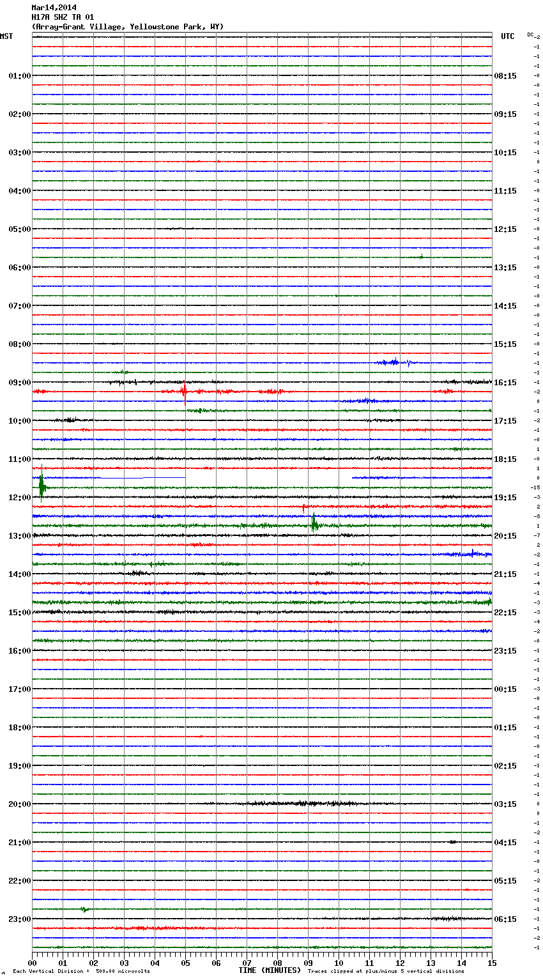Click the 16:15 UTC time label
This screenshot has width=543, height=980.
pyautogui.click(x=505, y=383)
